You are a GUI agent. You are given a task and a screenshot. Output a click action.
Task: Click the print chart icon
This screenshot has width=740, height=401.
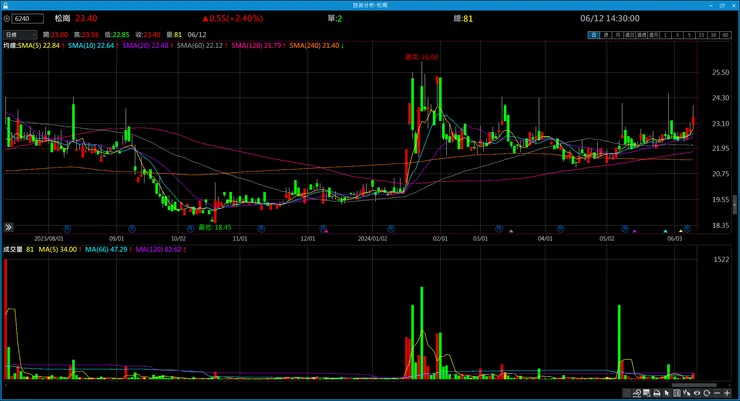656,393
